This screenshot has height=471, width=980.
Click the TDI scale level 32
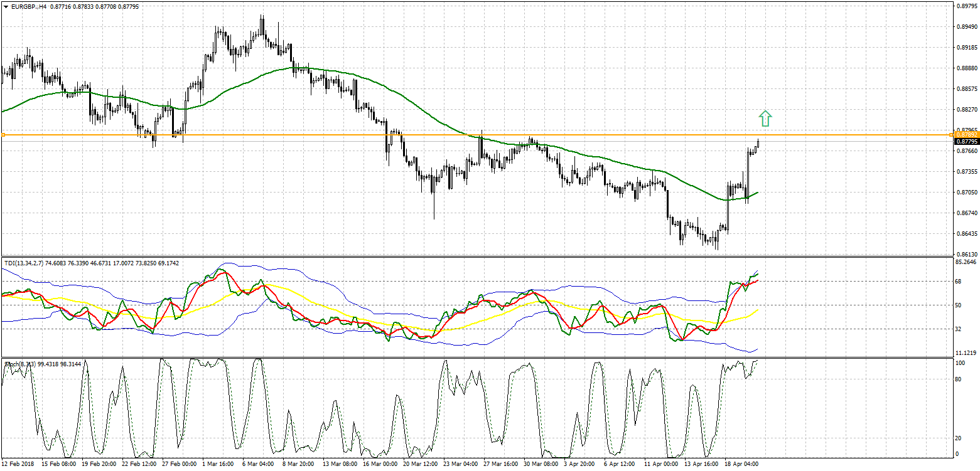[x=959, y=329]
